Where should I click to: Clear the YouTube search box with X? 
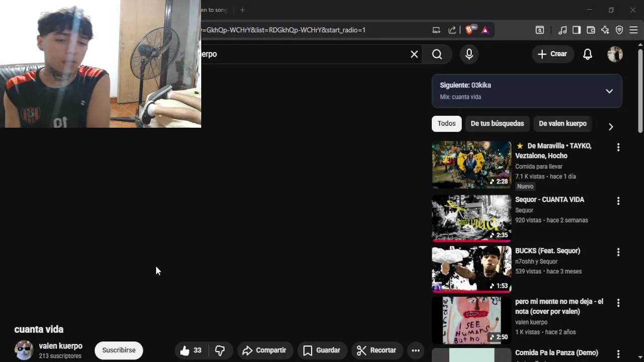(x=414, y=54)
